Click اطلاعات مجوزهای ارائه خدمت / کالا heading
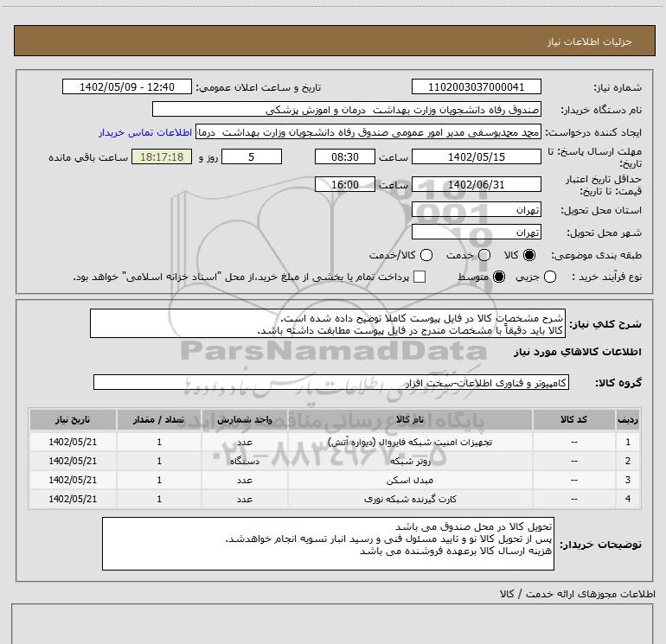The image size is (666, 644). pos(577,594)
